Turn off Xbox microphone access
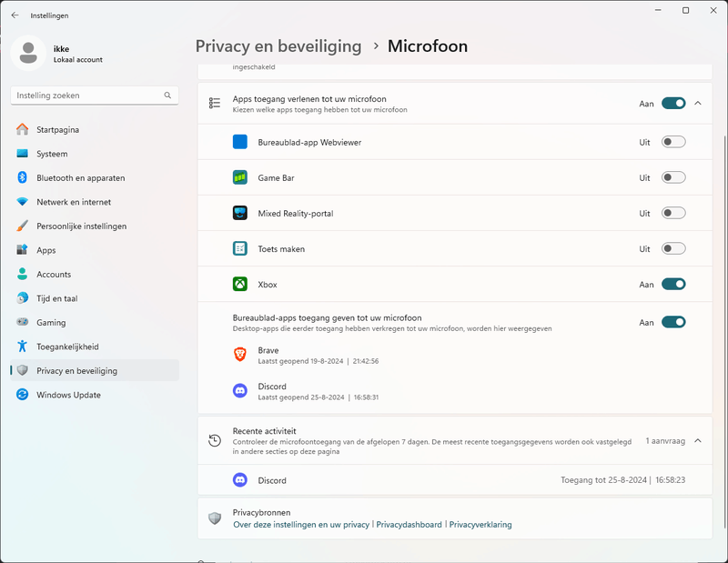Screen dimensions: 728x563 pos(672,285)
